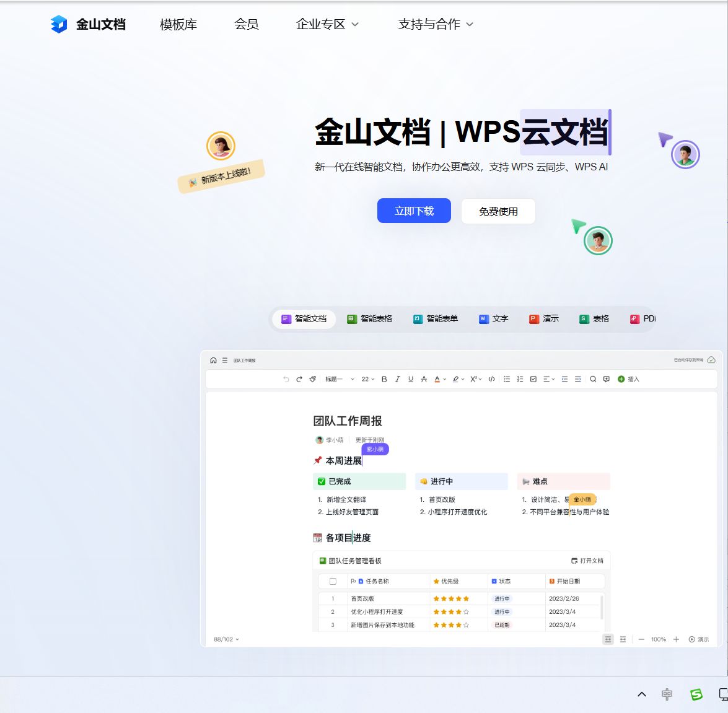Toggle italic formatting
The width and height of the screenshot is (728, 713).
397,379
